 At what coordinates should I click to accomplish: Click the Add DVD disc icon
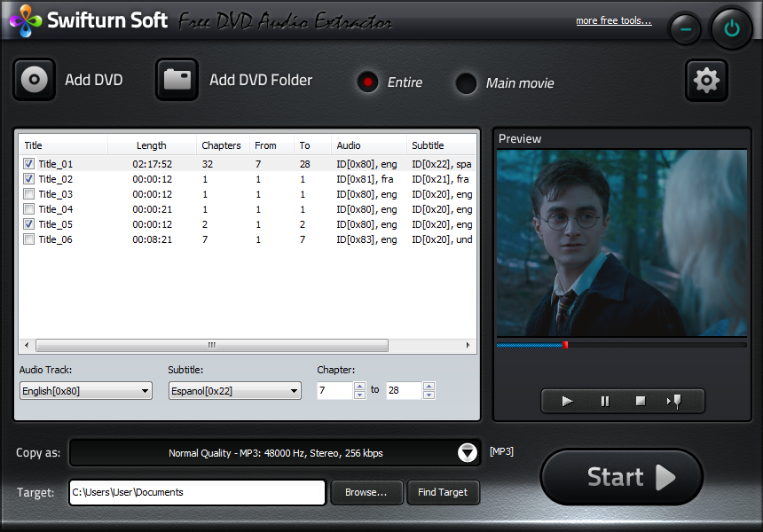click(x=34, y=80)
